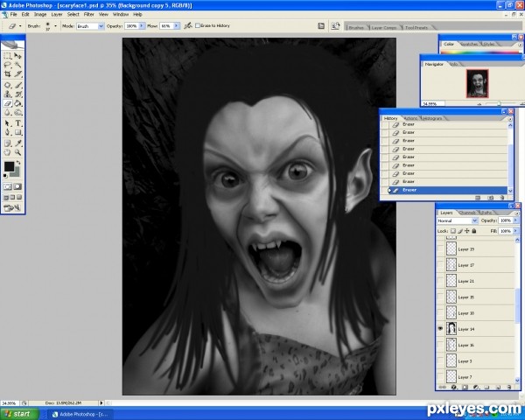Select the Rectangular Marquee tool

(7, 56)
